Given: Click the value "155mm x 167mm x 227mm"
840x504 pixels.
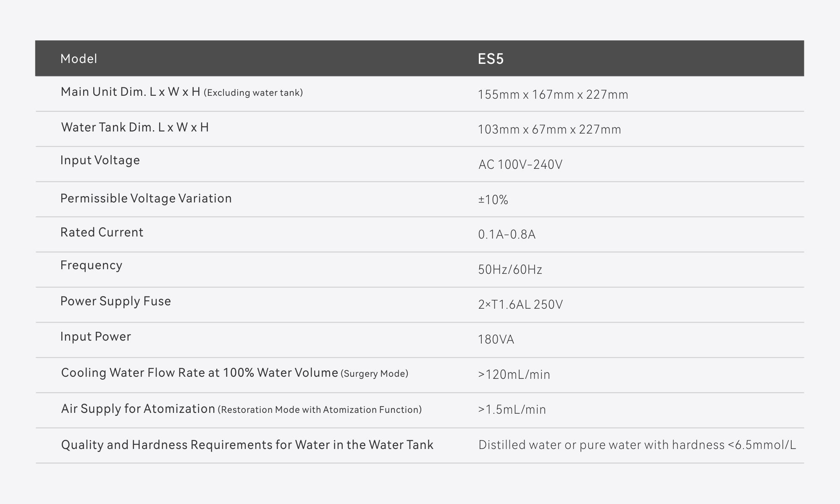Looking at the screenshot, I should pyautogui.click(x=553, y=94).
